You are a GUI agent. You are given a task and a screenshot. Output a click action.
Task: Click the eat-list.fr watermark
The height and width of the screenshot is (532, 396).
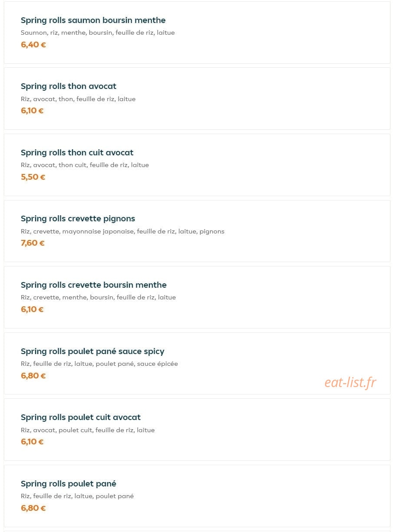(x=350, y=382)
